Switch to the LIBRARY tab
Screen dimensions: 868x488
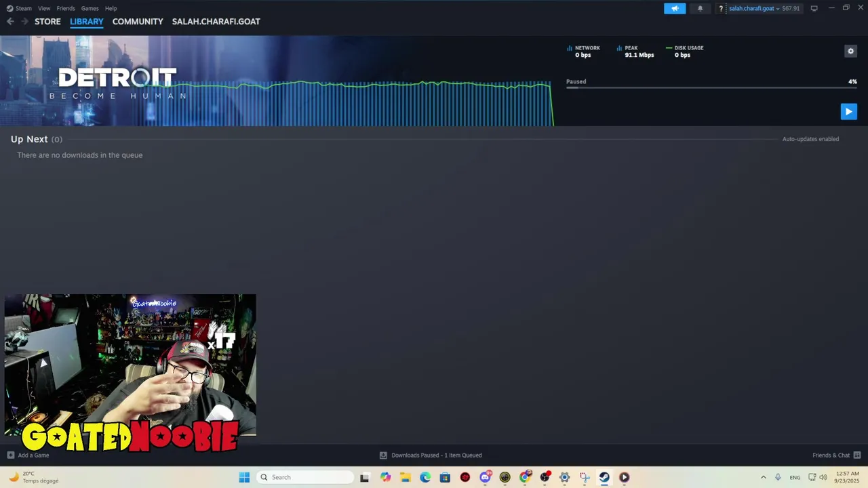pyautogui.click(x=87, y=22)
